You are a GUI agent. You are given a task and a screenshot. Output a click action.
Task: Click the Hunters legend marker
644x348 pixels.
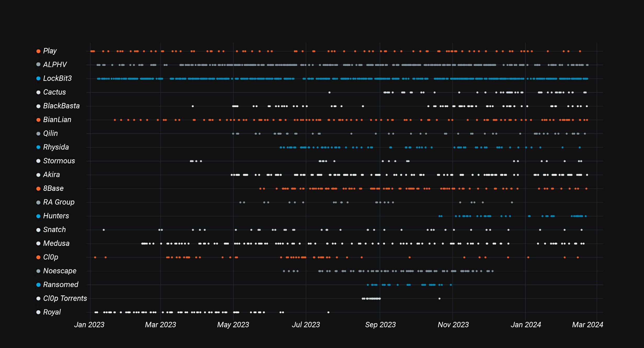pos(38,216)
